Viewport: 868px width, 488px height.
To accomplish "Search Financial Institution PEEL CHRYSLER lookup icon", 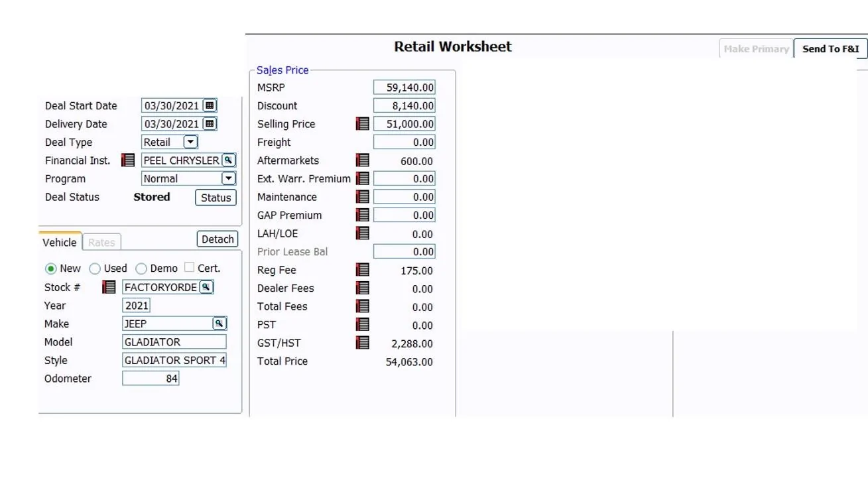I will tap(228, 160).
